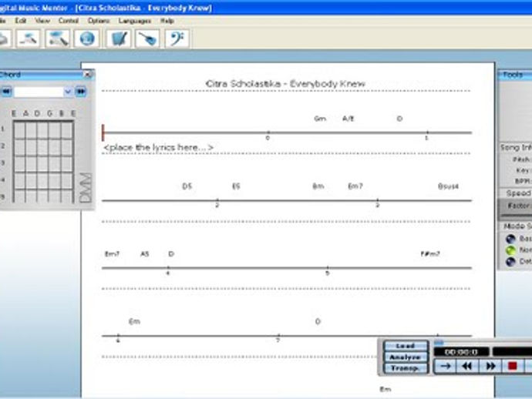Click the Gm chord label
Image resolution: width=532 pixels, height=399 pixels.
coord(320,119)
